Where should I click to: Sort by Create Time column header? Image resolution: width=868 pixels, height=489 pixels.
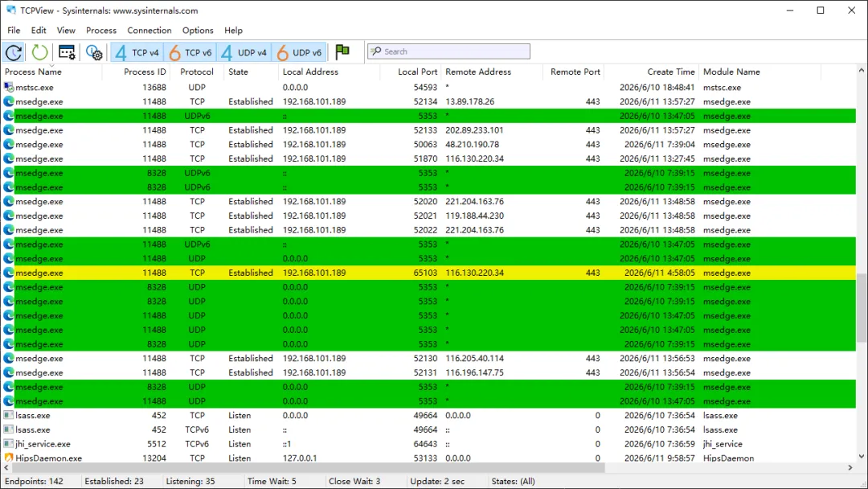click(651, 72)
